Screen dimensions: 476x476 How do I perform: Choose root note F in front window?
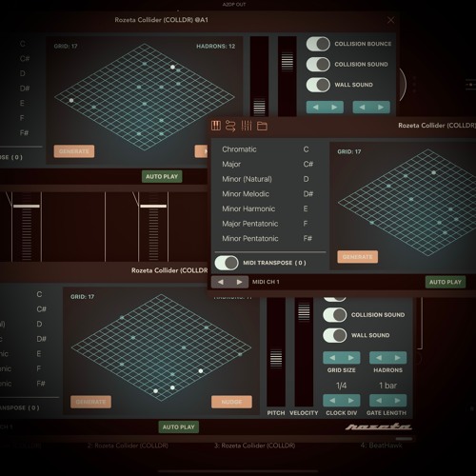[306, 224]
